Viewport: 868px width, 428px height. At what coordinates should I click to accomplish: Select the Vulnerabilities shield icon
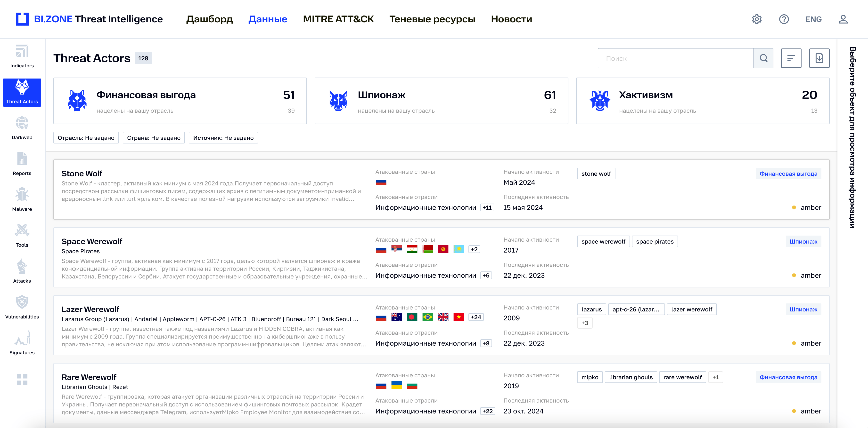click(22, 302)
